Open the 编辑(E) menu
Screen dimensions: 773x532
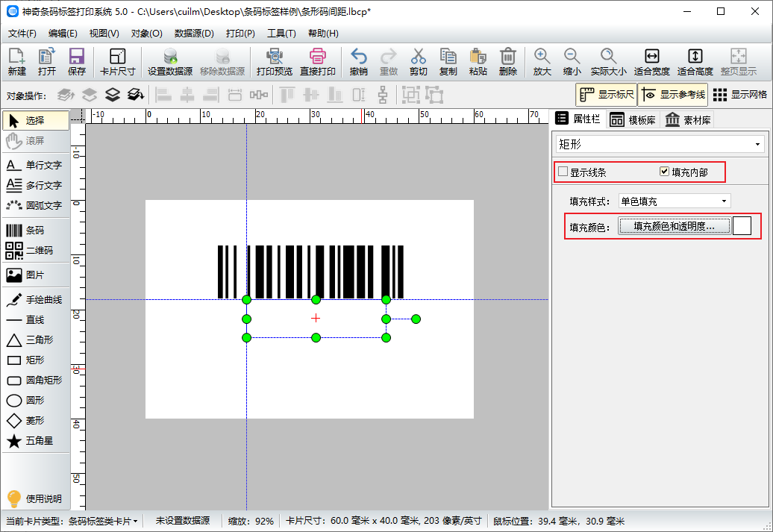click(x=63, y=34)
